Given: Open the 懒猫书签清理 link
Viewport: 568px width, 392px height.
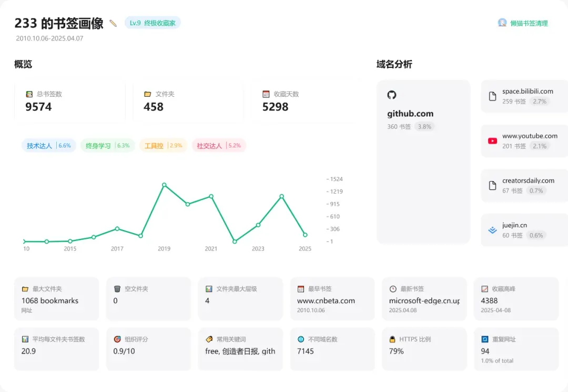Looking at the screenshot, I should [x=529, y=24].
